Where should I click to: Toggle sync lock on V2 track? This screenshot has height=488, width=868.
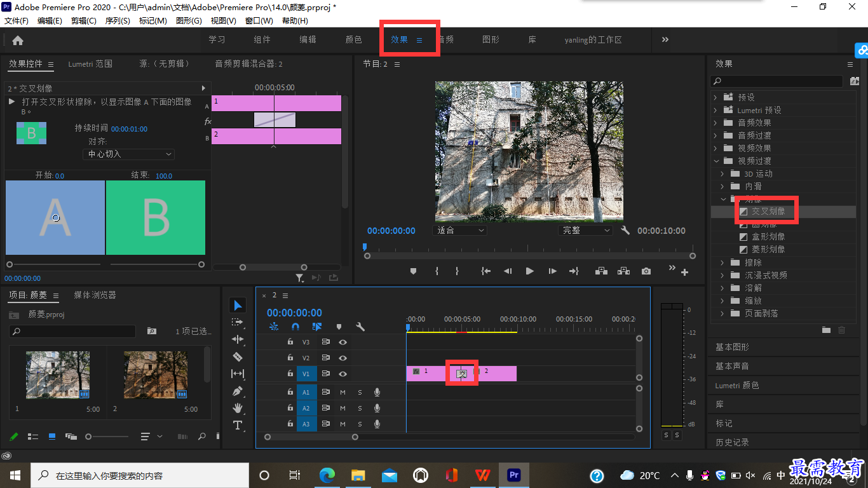tap(325, 358)
